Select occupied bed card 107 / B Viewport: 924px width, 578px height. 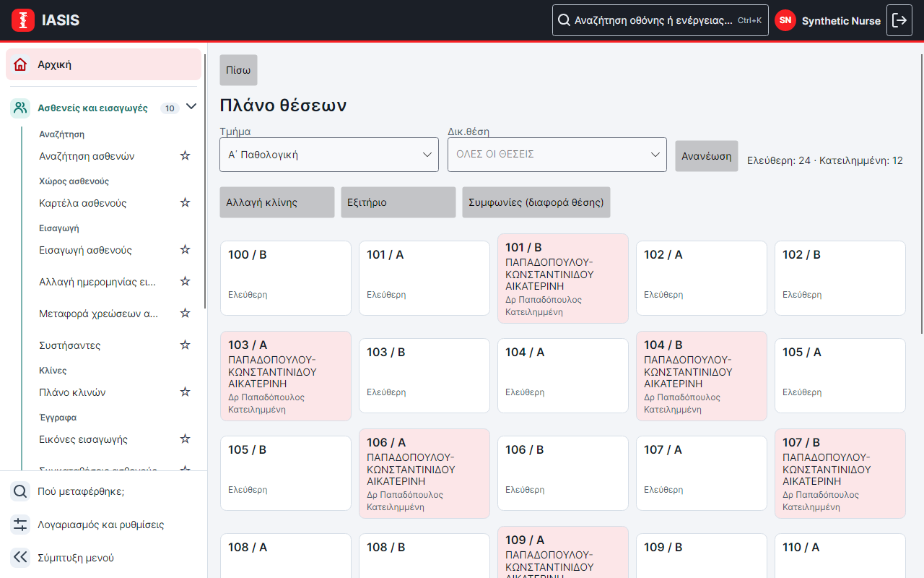[840, 473]
